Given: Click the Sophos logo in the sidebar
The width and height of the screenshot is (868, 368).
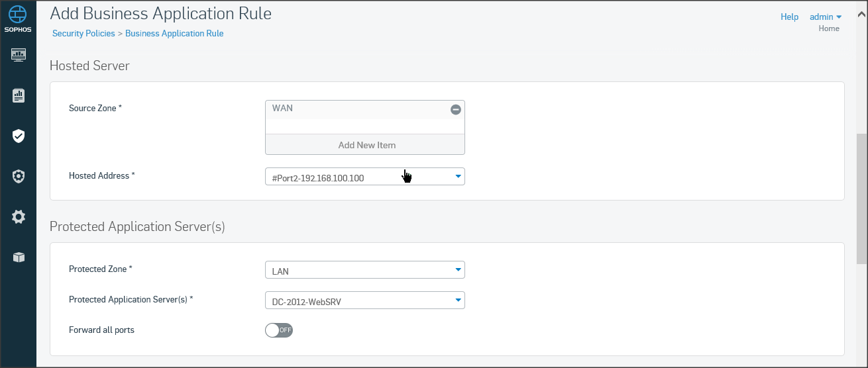Looking at the screenshot, I should tap(19, 19).
